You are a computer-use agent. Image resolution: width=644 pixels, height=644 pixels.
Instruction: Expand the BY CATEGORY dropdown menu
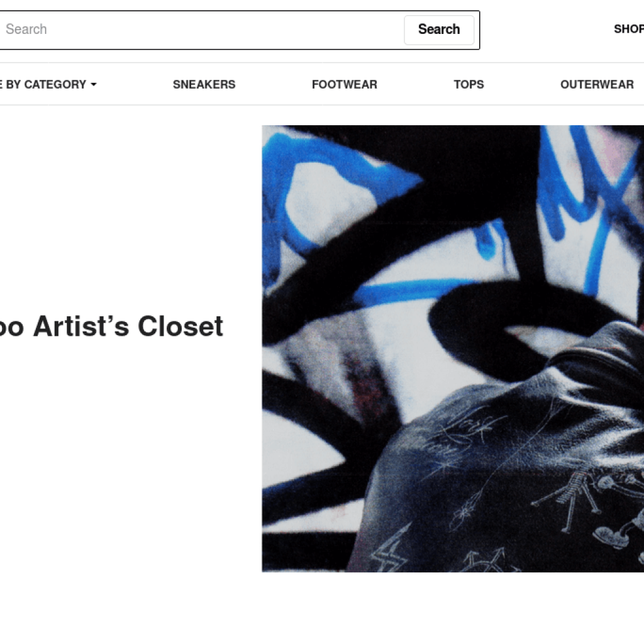(48, 84)
